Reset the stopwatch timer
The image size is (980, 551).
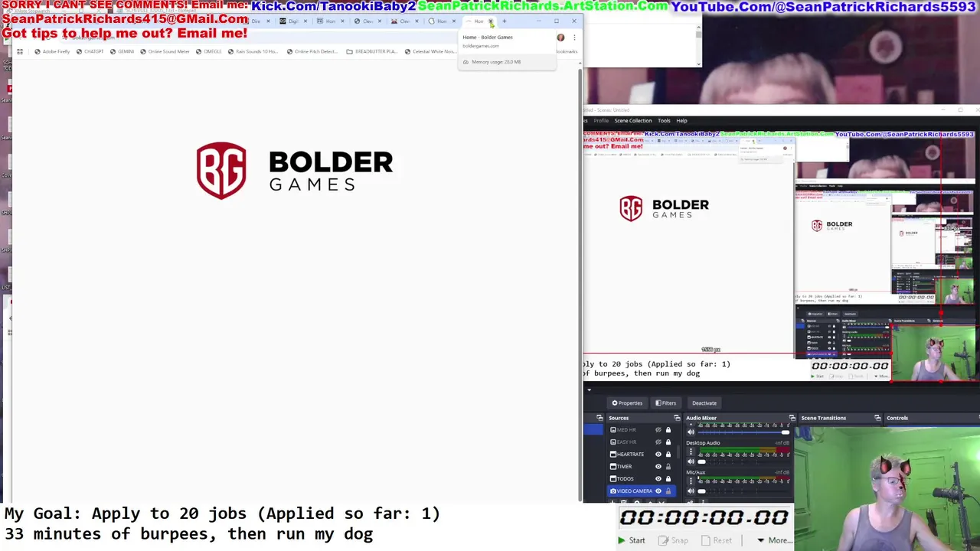pyautogui.click(x=717, y=540)
